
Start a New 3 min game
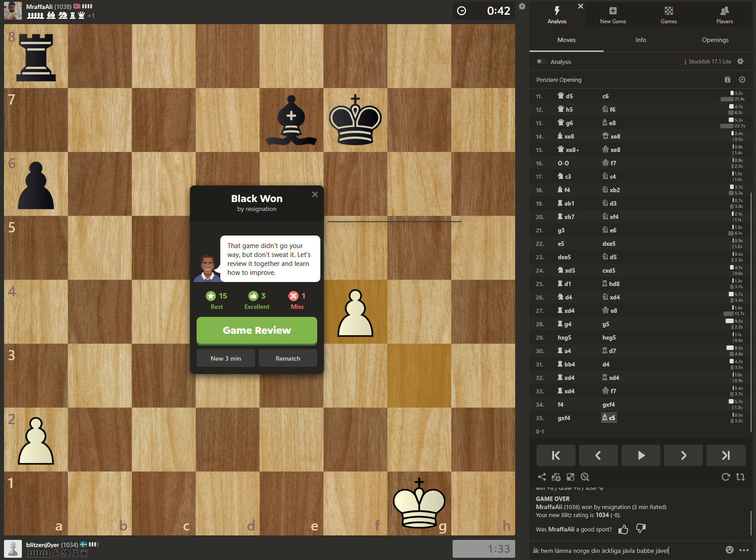click(x=226, y=358)
